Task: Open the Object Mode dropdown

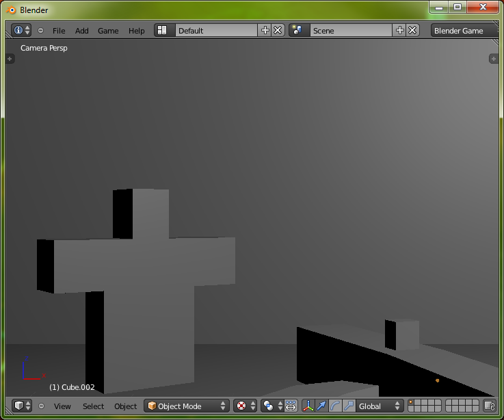Action: point(186,406)
